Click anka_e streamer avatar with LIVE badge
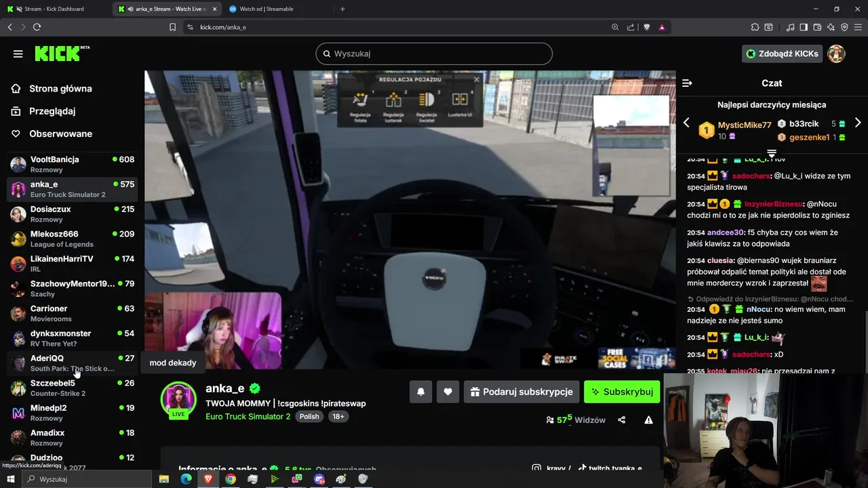 click(178, 400)
